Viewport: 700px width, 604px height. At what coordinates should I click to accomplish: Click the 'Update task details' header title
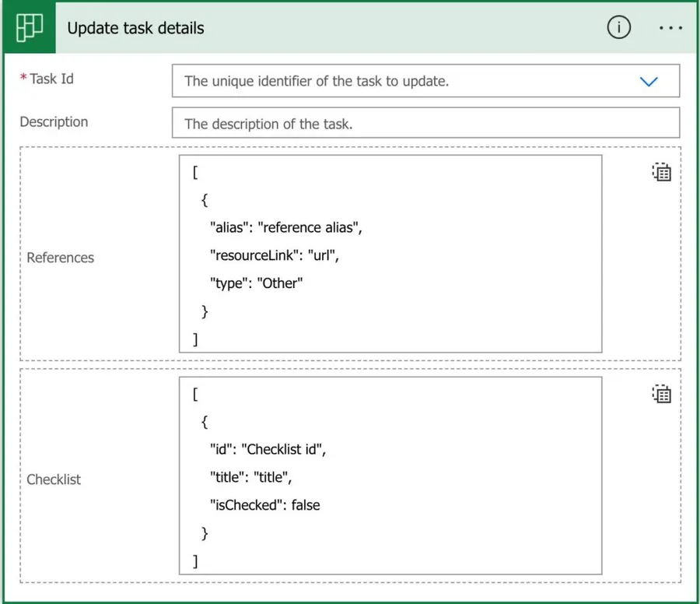click(x=135, y=28)
